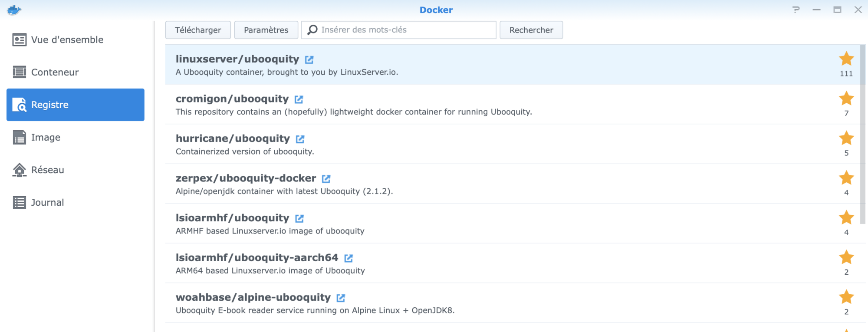This screenshot has width=868, height=332.
Task: Click the star icon of lsioarmhf/ubooquity-aarch64
Action: 846,257
